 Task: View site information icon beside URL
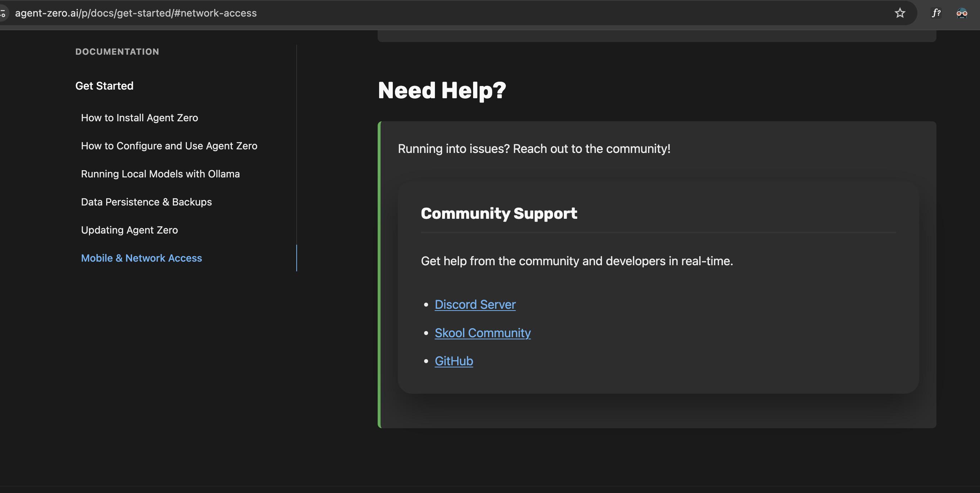3,13
